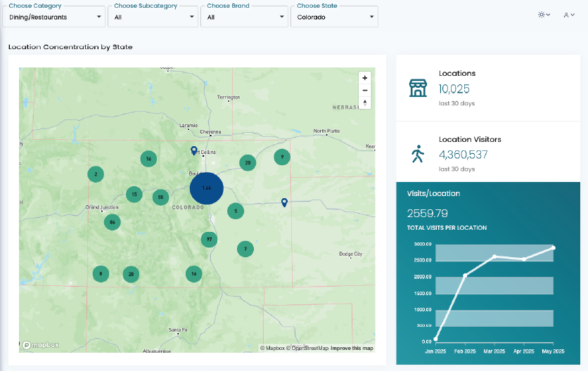Reset map bearing with the compass button
588x371 pixels.
click(364, 103)
